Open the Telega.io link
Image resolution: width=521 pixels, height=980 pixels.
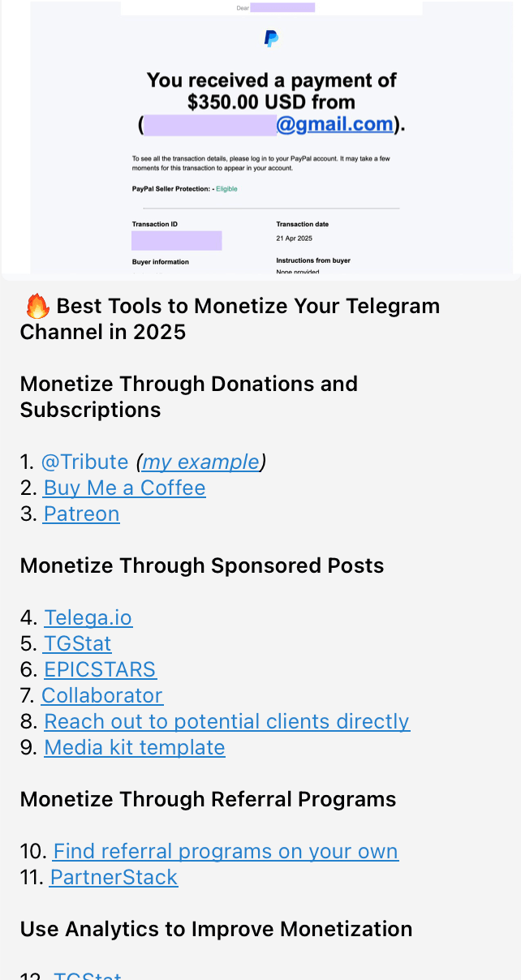point(88,618)
